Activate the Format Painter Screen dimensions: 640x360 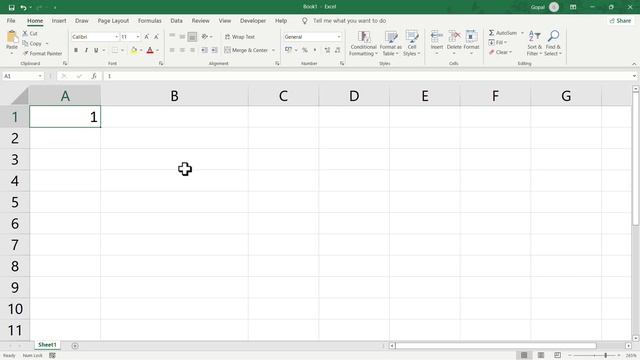(42, 53)
